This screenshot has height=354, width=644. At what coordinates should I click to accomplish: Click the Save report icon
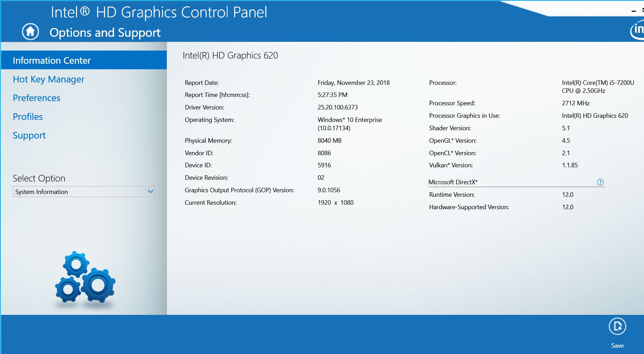pyautogui.click(x=617, y=326)
